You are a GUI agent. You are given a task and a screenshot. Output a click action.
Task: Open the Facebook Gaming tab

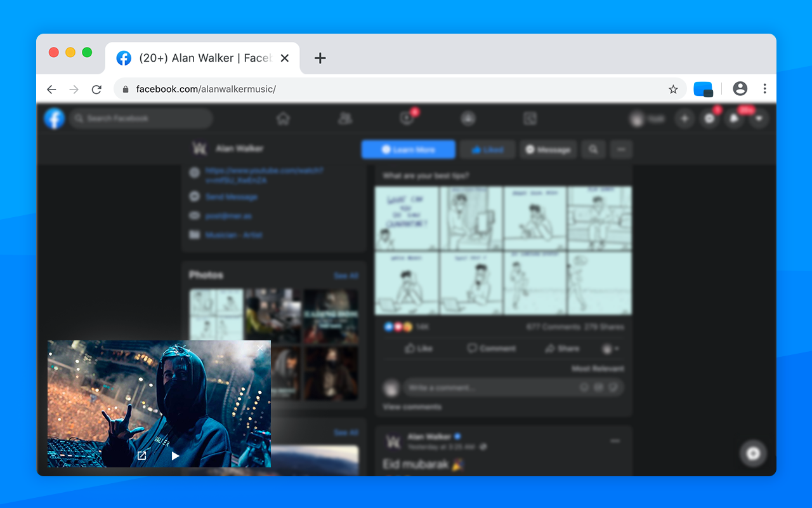pos(530,118)
